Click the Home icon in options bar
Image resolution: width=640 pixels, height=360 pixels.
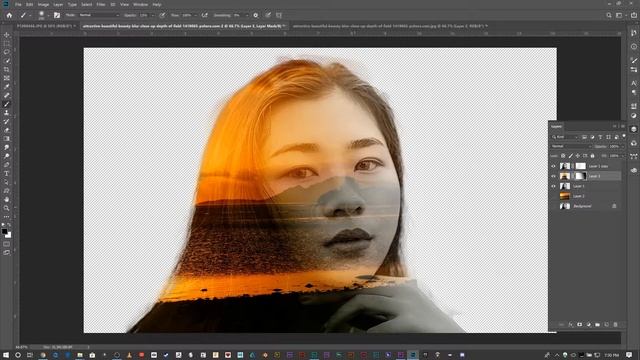coord(9,15)
